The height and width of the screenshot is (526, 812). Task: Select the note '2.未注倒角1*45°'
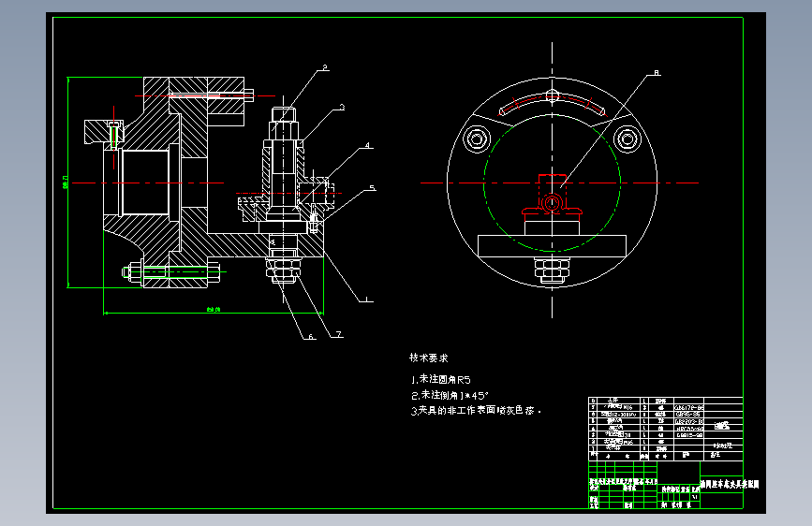[x=450, y=396]
